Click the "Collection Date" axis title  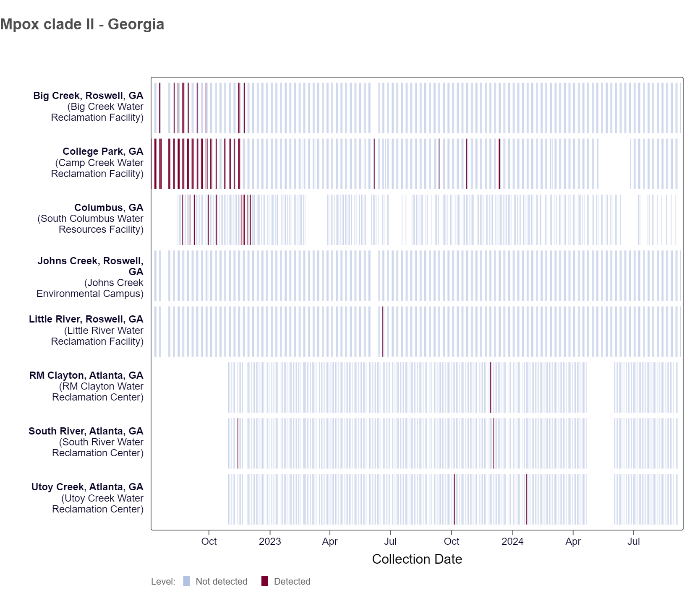[417, 559]
